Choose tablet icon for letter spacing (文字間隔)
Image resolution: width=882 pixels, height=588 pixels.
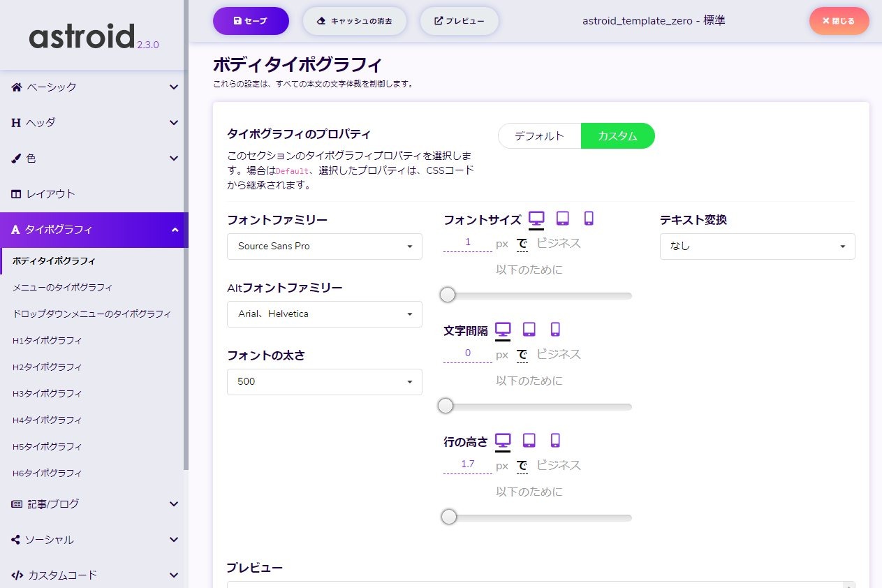[529, 329]
